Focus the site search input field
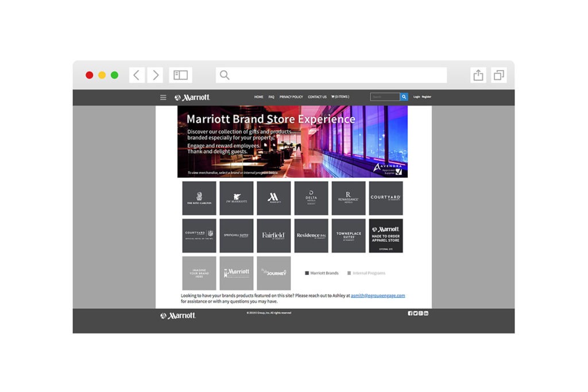This screenshot has width=588, height=392. tap(385, 96)
